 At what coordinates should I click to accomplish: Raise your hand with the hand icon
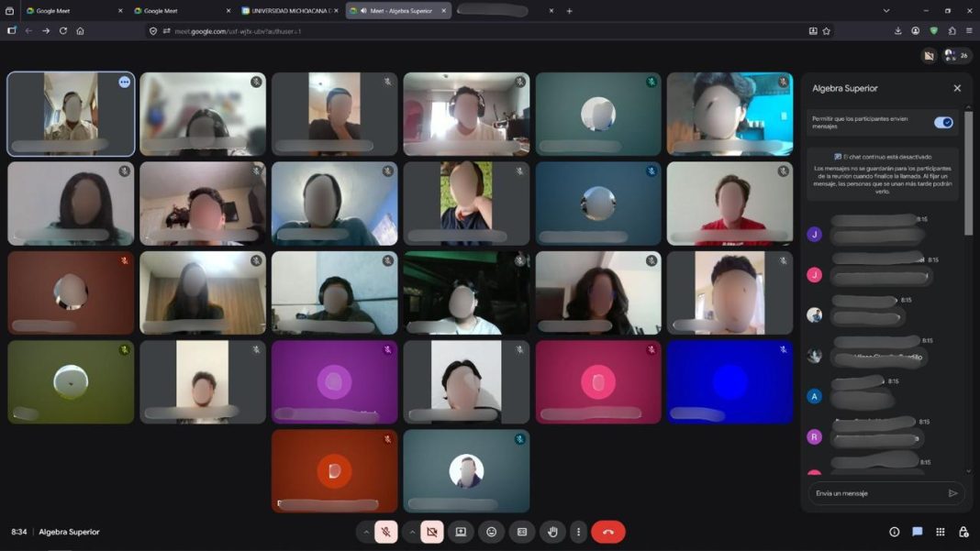552,532
